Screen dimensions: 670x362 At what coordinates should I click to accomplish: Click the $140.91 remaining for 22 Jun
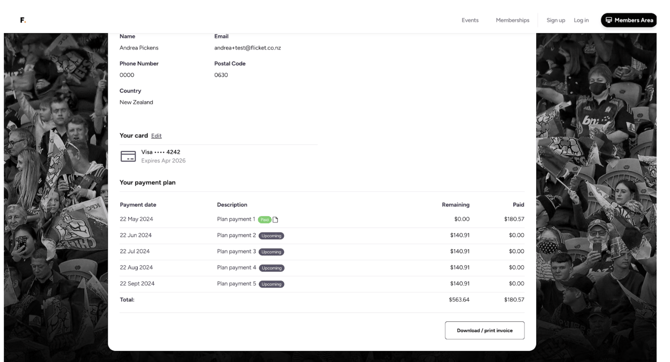(x=460, y=235)
